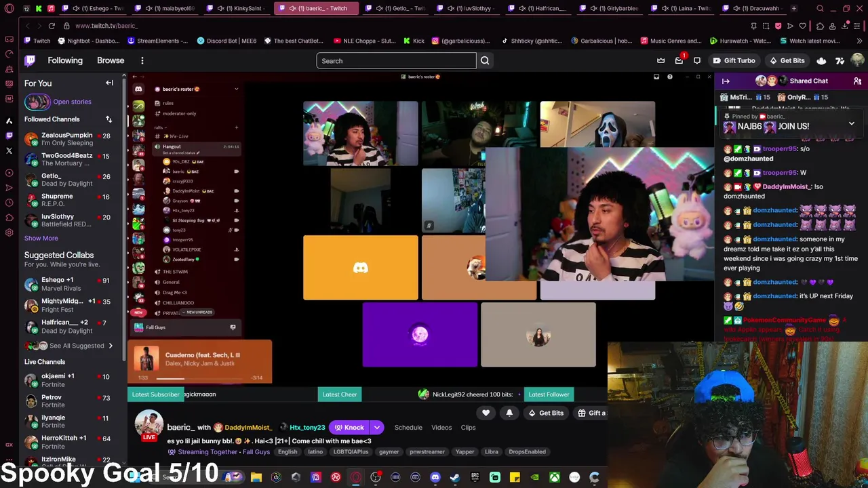Open X in the Opera sidebar

[9, 151]
